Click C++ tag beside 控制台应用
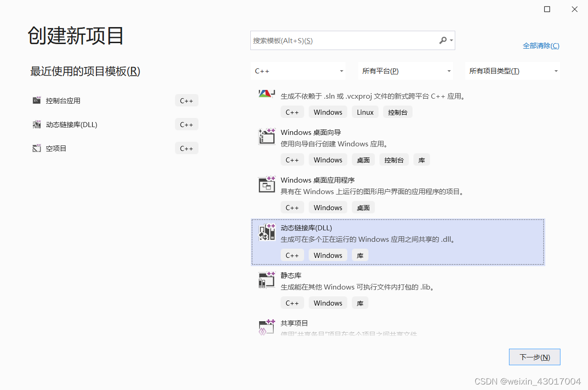Viewport: 588px width, 390px height. coord(187,100)
